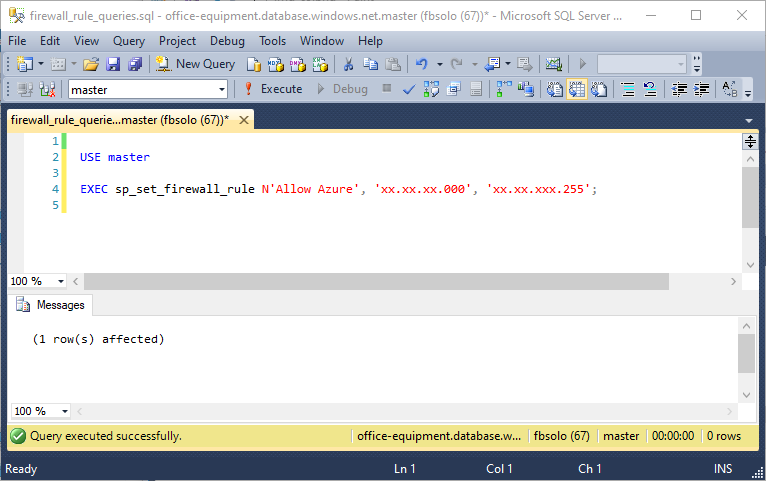The width and height of the screenshot is (766, 481).
Task: Open a Database Engine Query
Action: [254, 64]
